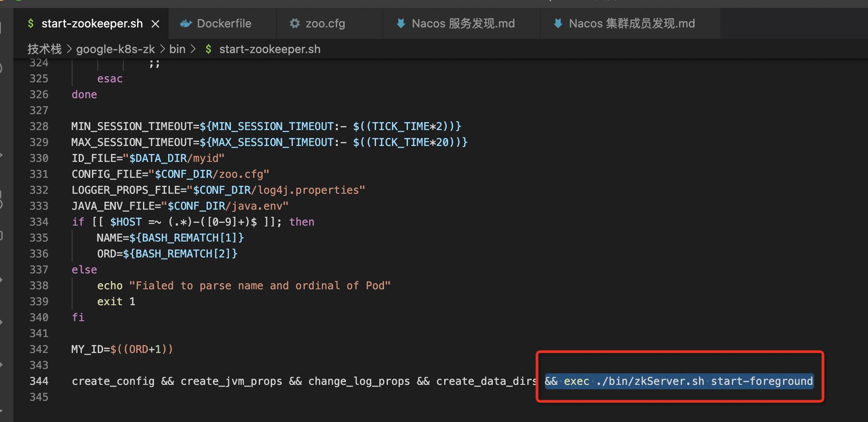This screenshot has height=422, width=868.
Task: Click the shell file icon in the breadcrumb
Action: [208, 49]
